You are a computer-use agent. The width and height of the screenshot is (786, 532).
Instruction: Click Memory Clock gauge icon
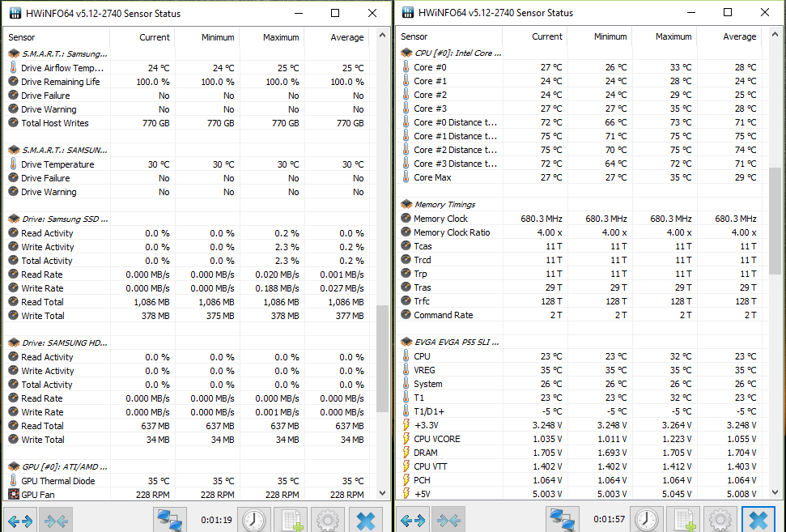[x=406, y=218]
